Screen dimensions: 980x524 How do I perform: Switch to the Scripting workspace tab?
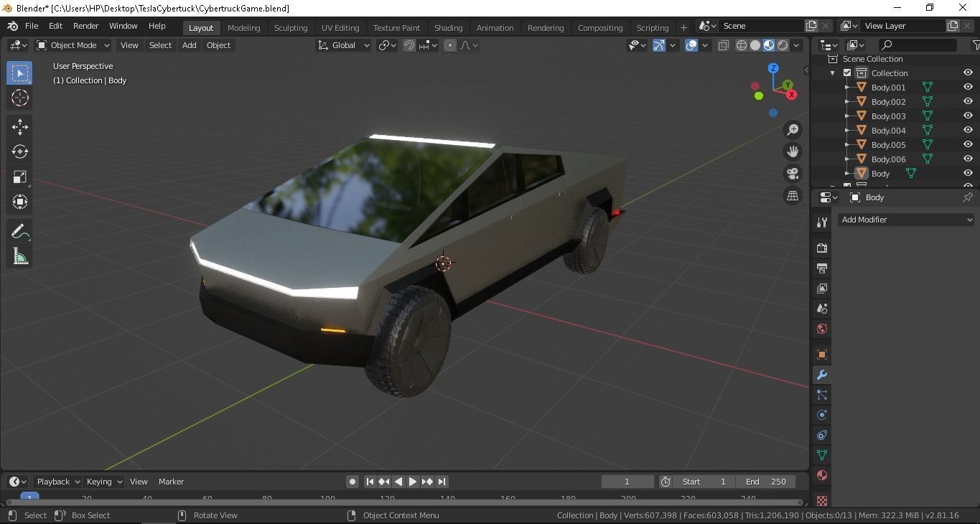(x=653, y=28)
